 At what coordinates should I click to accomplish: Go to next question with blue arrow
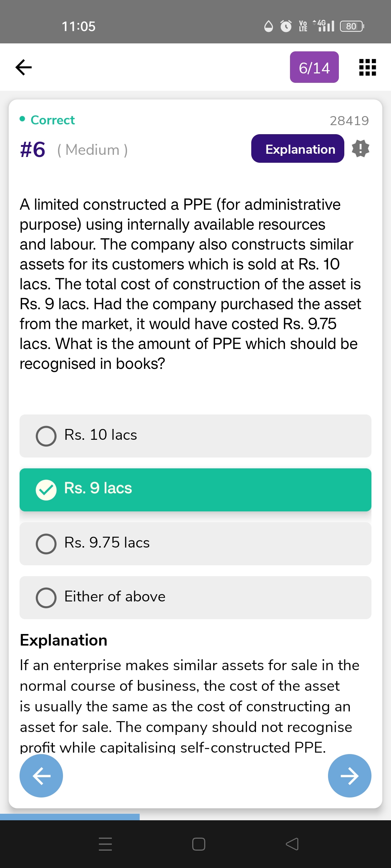(x=349, y=776)
